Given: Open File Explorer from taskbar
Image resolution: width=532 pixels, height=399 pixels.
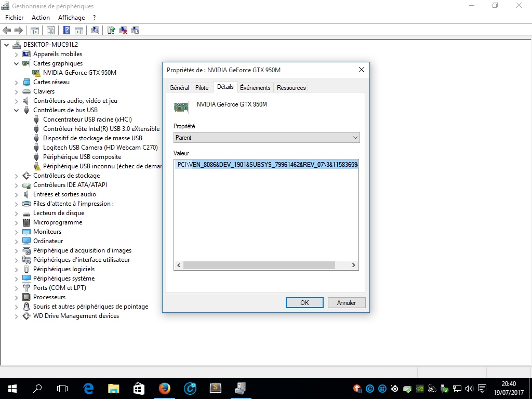Looking at the screenshot, I should tap(114, 389).
